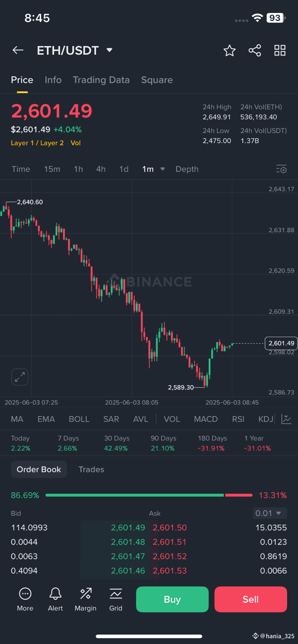Tap current price label 2,601.49 on chart axis
Image resolution: width=298 pixels, height=644 pixels.
pos(281,343)
